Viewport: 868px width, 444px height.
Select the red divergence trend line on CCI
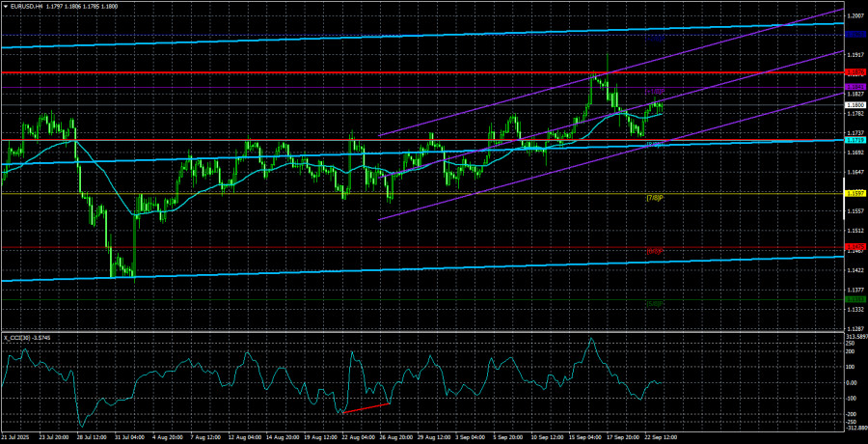point(367,406)
